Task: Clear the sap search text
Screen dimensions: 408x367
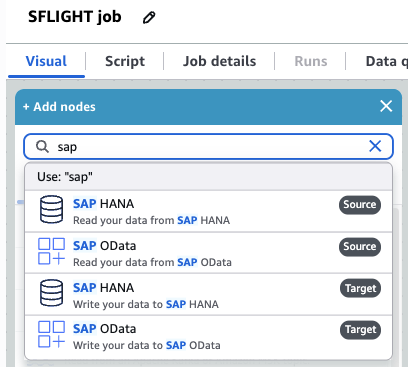Action: 375,146
